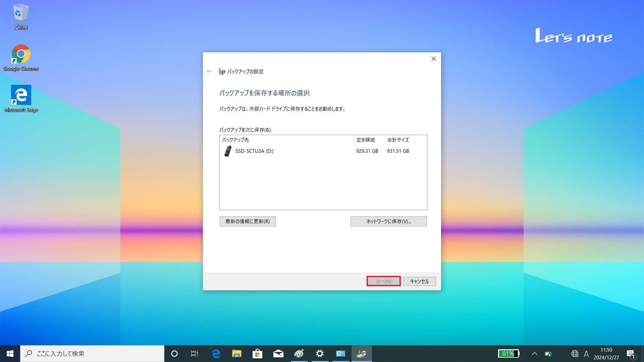The width and height of the screenshot is (644, 362).
Task: Expand the hidden system tray icons chevron
Action: pos(534,353)
